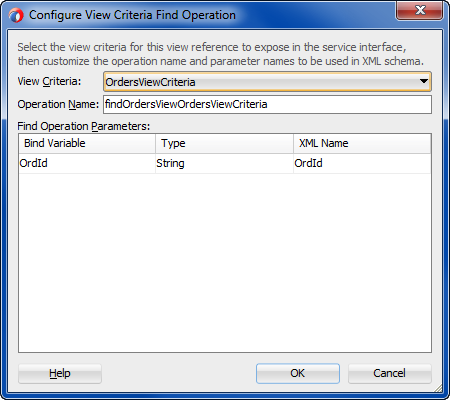Image resolution: width=450 pixels, height=400 pixels.
Task: Select the OrdersViewCriteria combo box text
Action: tap(150, 82)
